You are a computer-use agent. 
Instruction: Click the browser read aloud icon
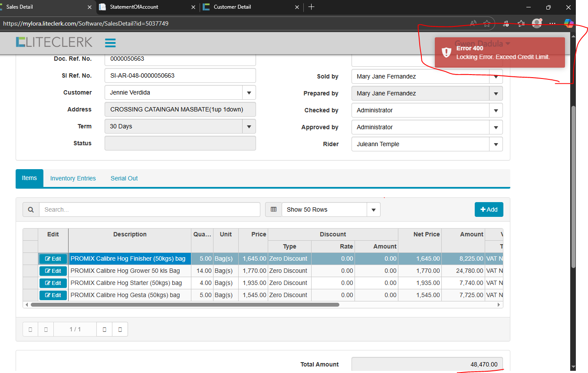tap(473, 23)
